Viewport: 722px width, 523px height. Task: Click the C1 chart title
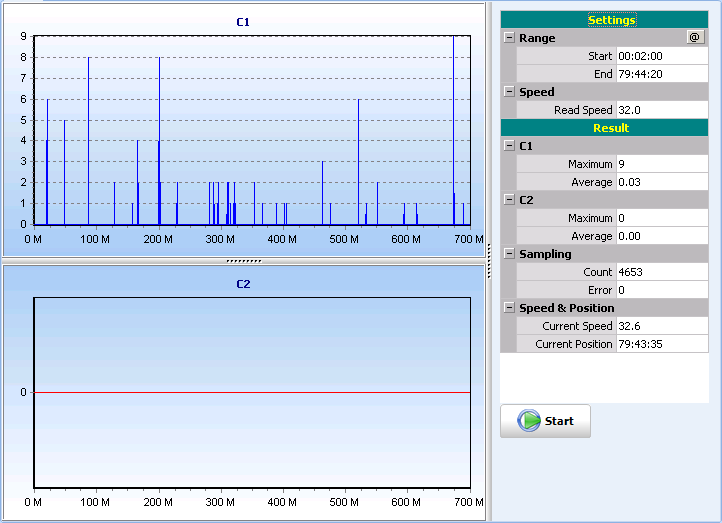243,21
